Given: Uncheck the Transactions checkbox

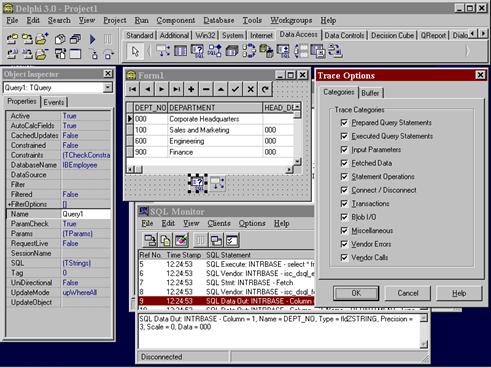Looking at the screenshot, I should click(344, 203).
